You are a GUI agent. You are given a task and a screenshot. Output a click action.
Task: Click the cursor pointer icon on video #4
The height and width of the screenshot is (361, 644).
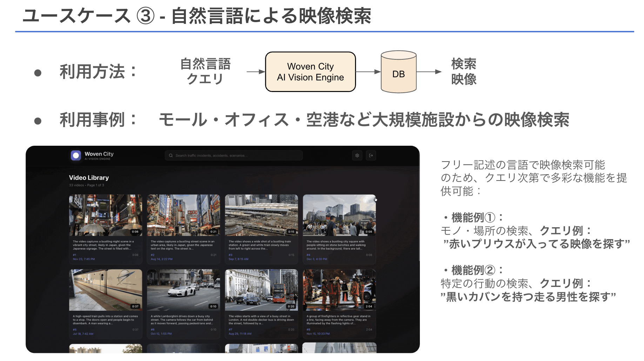point(376,199)
